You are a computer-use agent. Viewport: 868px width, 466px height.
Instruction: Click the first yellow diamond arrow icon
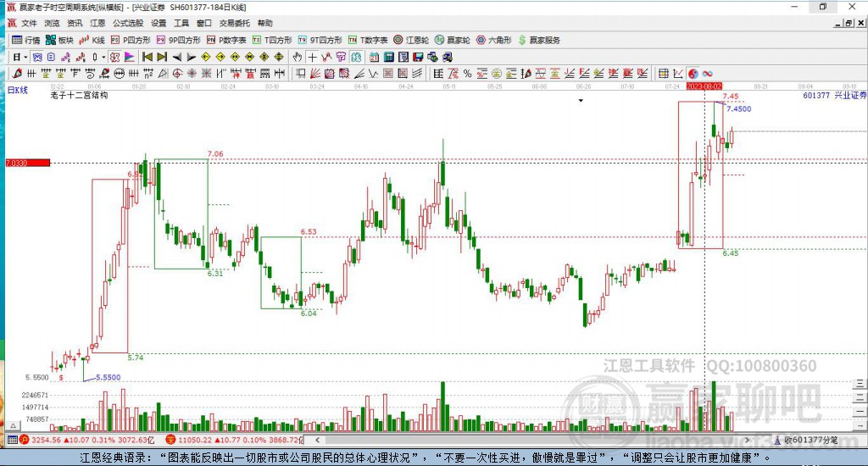pyautogui.click(x=205, y=57)
